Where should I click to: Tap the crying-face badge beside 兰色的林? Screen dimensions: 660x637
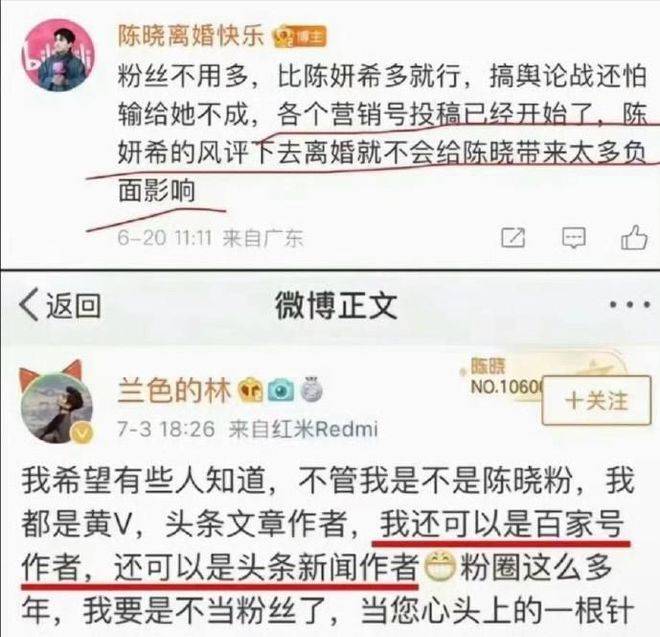(x=250, y=390)
